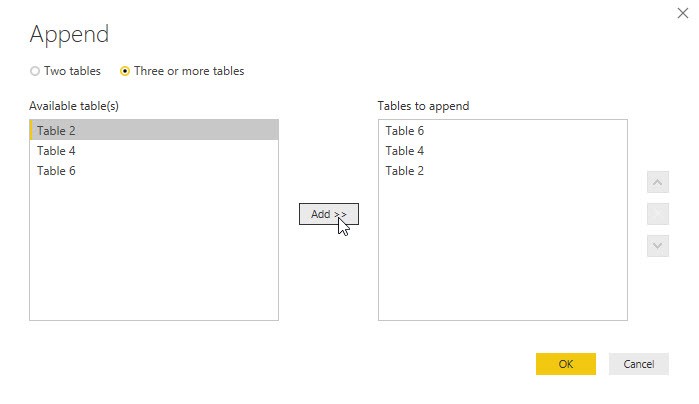Screen dimensions: 699x404
Task: Select Table 4 in Tables to append
Action: (x=502, y=151)
